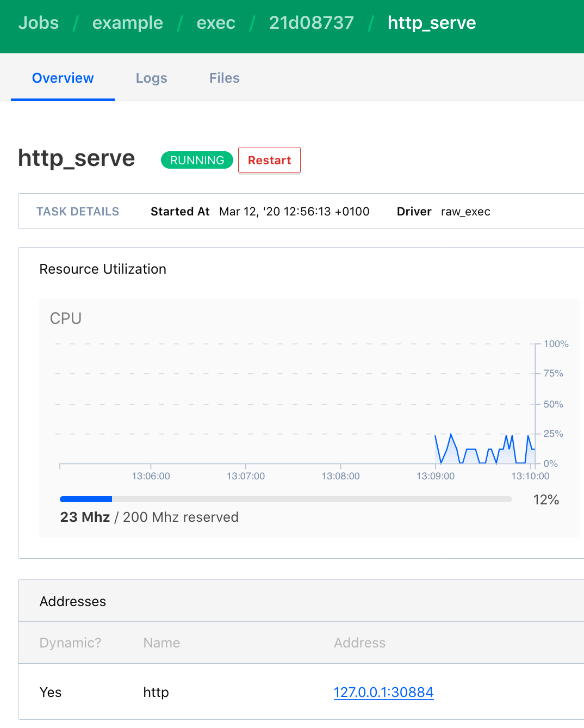Viewport: 584px width, 728px height.
Task: Click the http_serve breadcrumb
Action: [x=432, y=23]
